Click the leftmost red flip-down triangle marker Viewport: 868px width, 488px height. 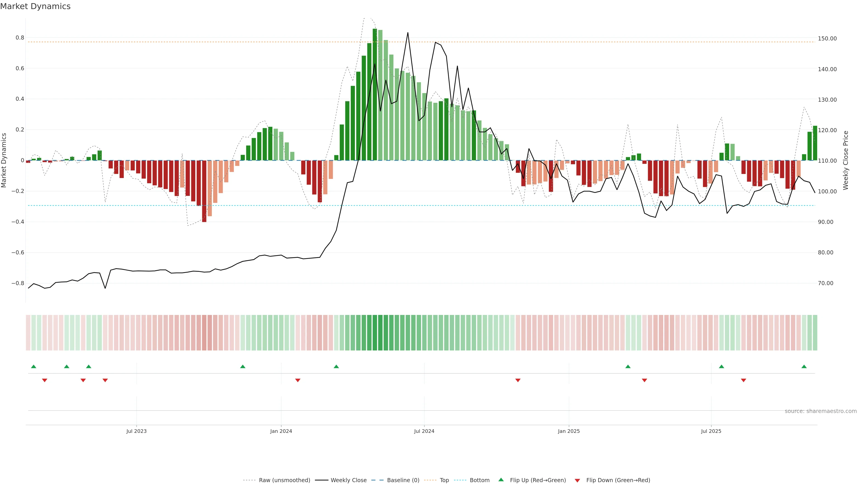(x=45, y=380)
